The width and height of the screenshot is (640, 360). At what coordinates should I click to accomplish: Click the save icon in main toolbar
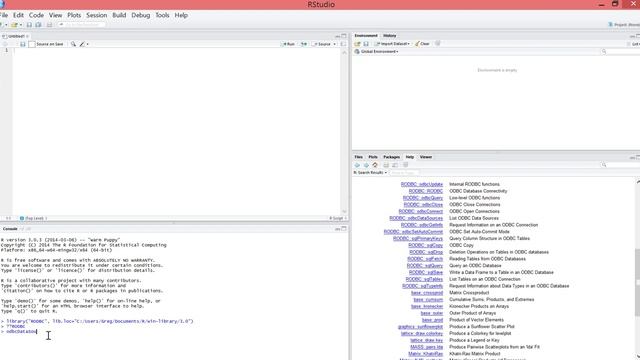click(29, 25)
